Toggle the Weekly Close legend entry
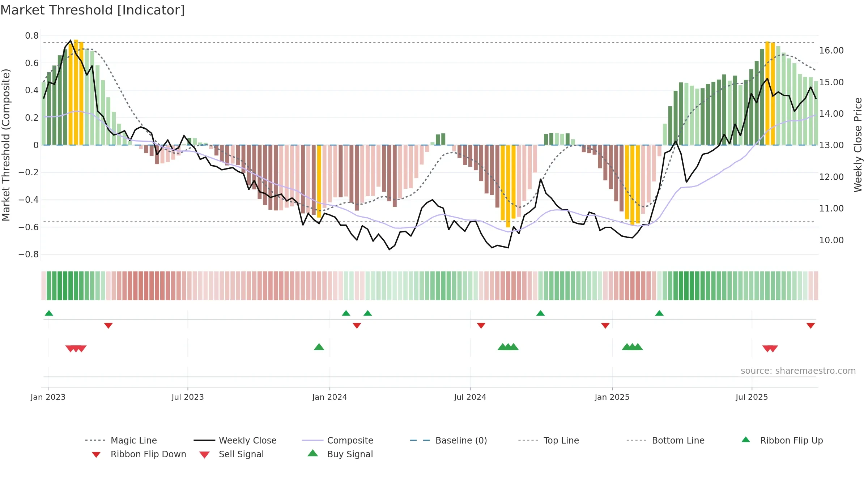This screenshot has height=488, width=868. click(x=235, y=440)
